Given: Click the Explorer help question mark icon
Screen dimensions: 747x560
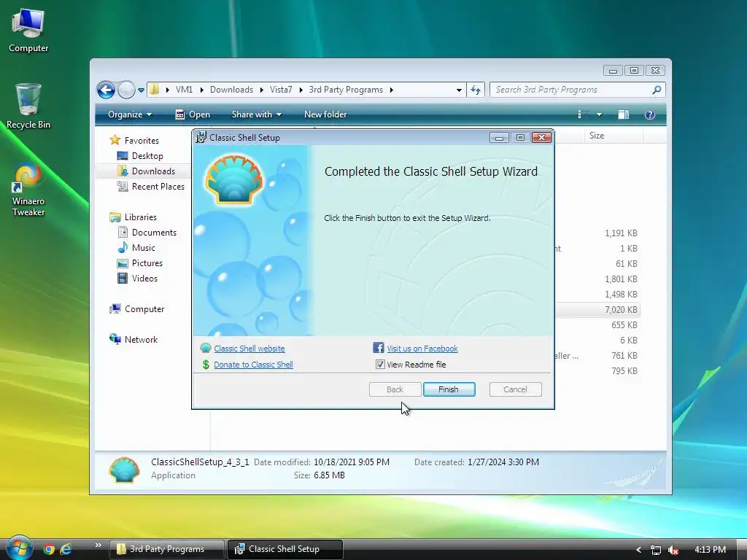Looking at the screenshot, I should point(650,114).
